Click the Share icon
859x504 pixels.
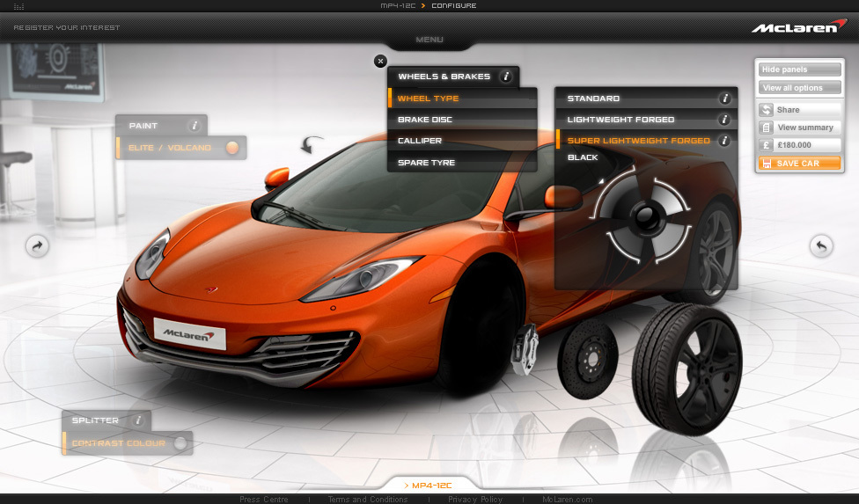pos(766,110)
